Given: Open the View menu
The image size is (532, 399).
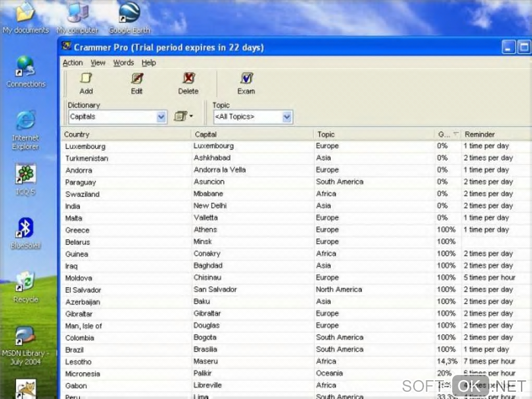Looking at the screenshot, I should [x=98, y=63].
